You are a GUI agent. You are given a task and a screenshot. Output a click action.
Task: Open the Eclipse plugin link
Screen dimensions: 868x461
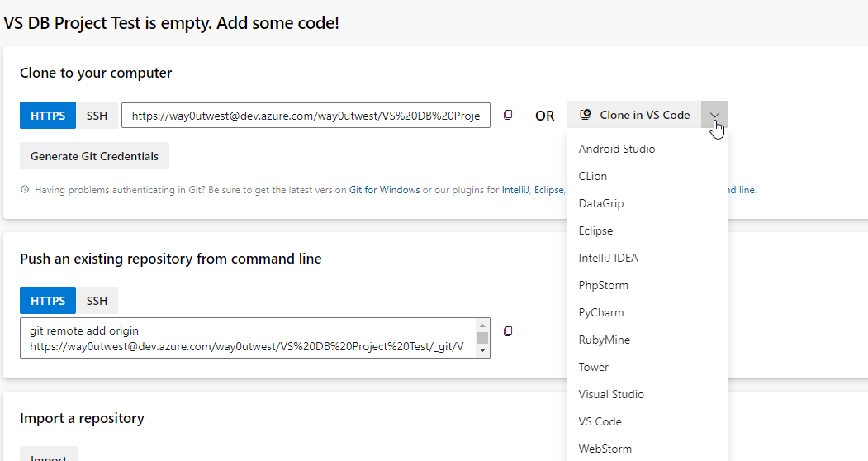548,189
